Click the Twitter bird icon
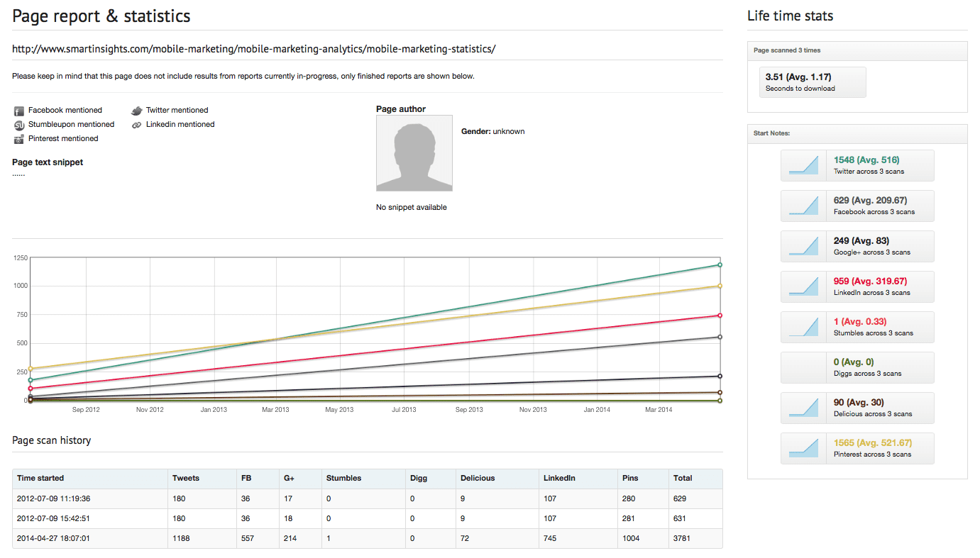The height and width of the screenshot is (558, 980). [137, 111]
